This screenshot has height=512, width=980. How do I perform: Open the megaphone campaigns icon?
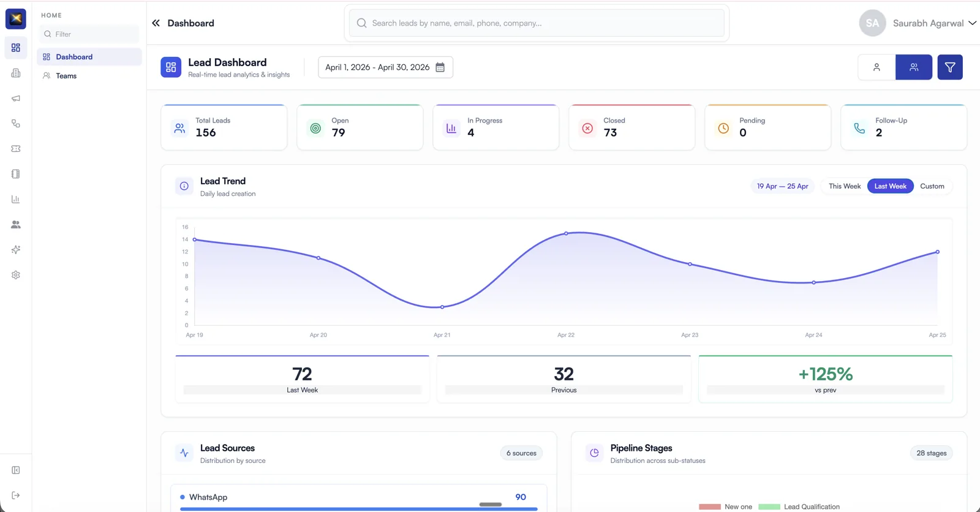(x=16, y=98)
